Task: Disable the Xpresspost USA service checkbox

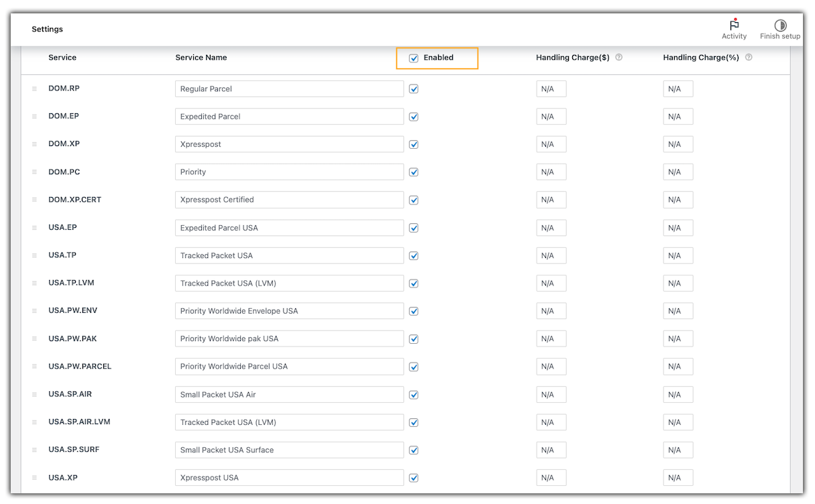Action: (x=414, y=478)
